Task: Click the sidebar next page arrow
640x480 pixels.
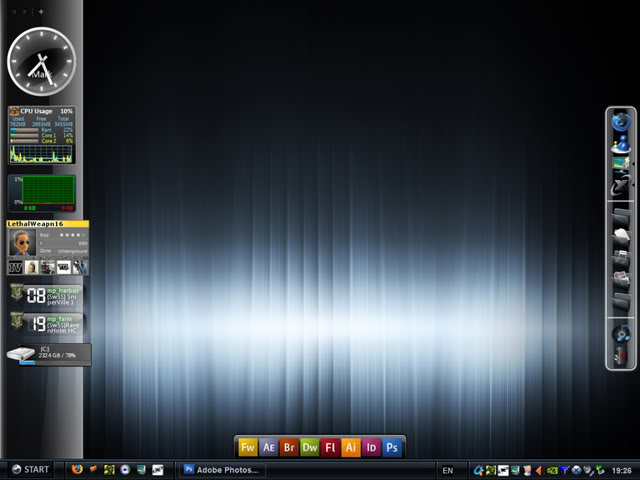Action: [24, 12]
